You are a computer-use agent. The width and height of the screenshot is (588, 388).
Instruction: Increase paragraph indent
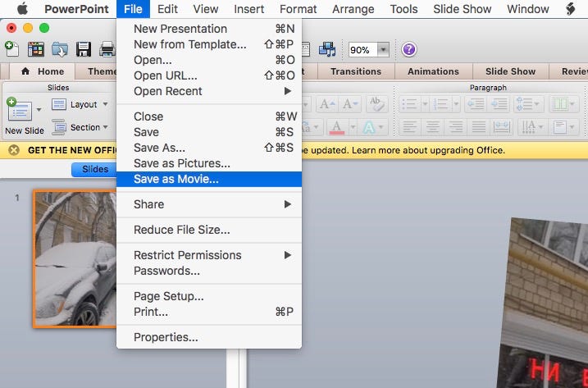coord(499,104)
